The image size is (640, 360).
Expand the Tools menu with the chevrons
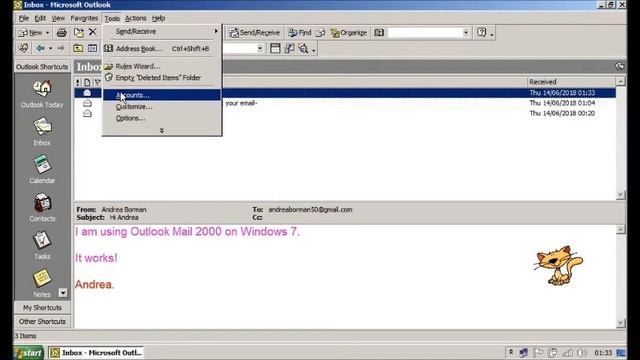162,131
